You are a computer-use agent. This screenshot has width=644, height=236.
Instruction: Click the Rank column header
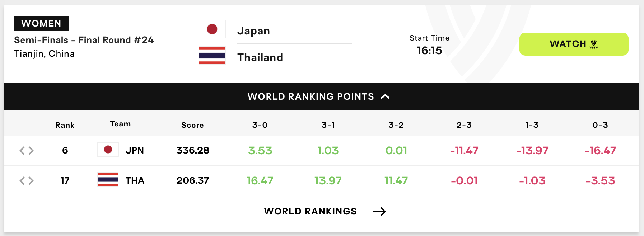tap(65, 125)
